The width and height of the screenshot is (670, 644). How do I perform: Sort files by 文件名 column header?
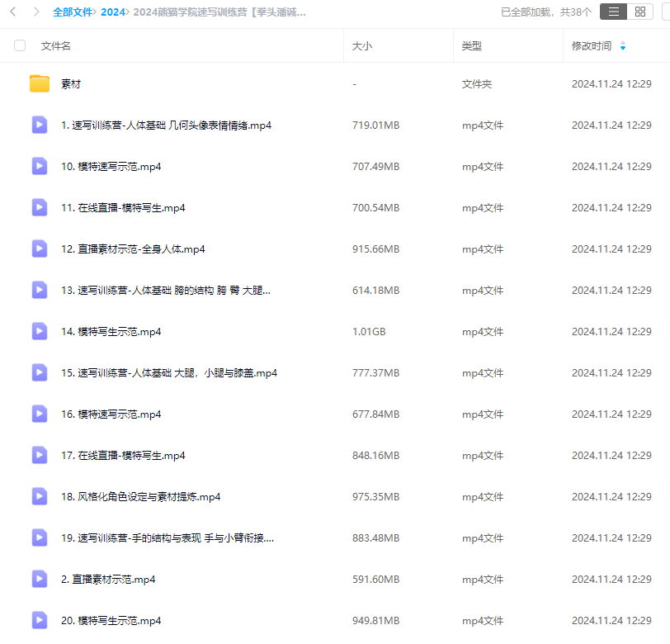pyautogui.click(x=56, y=46)
